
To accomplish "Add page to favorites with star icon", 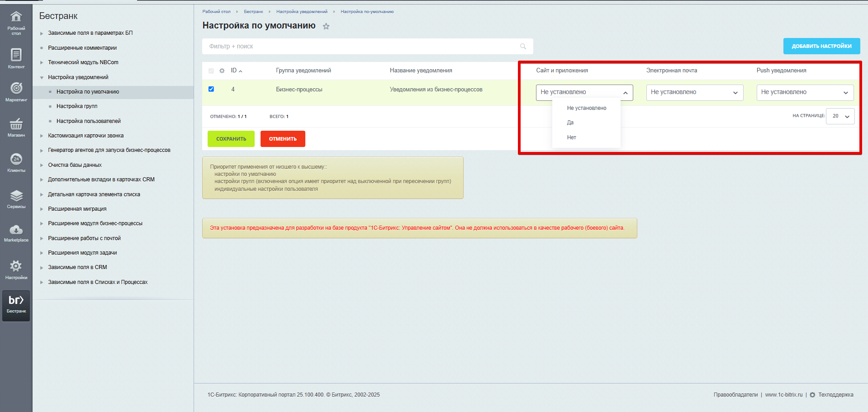I will [326, 26].
